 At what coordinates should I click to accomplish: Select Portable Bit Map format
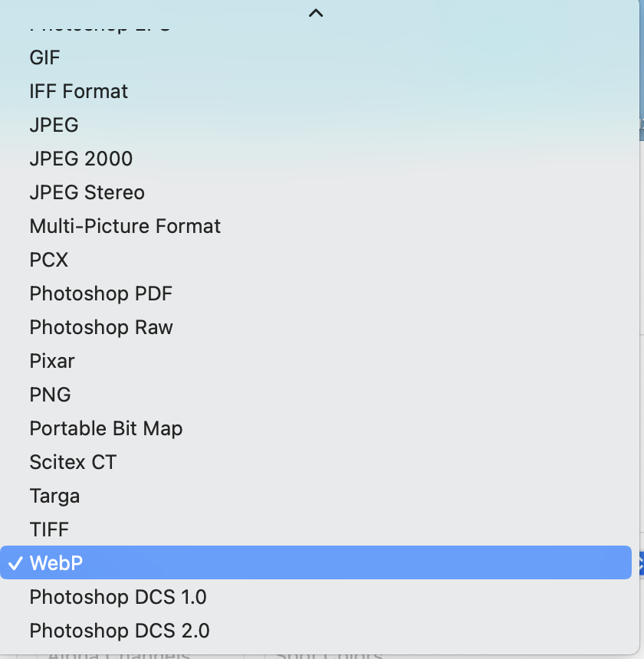106,428
